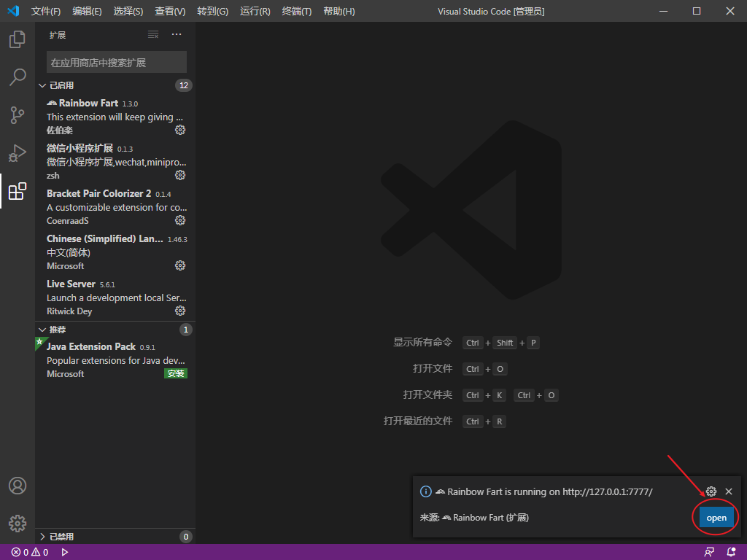Select the Bracket Pair Colorizer 2 entry
Viewport: 747px width, 560px height.
pyautogui.click(x=115, y=206)
